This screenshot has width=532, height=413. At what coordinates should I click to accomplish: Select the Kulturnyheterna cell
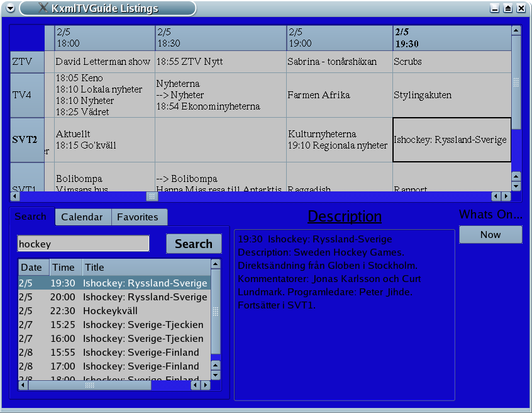click(340, 140)
